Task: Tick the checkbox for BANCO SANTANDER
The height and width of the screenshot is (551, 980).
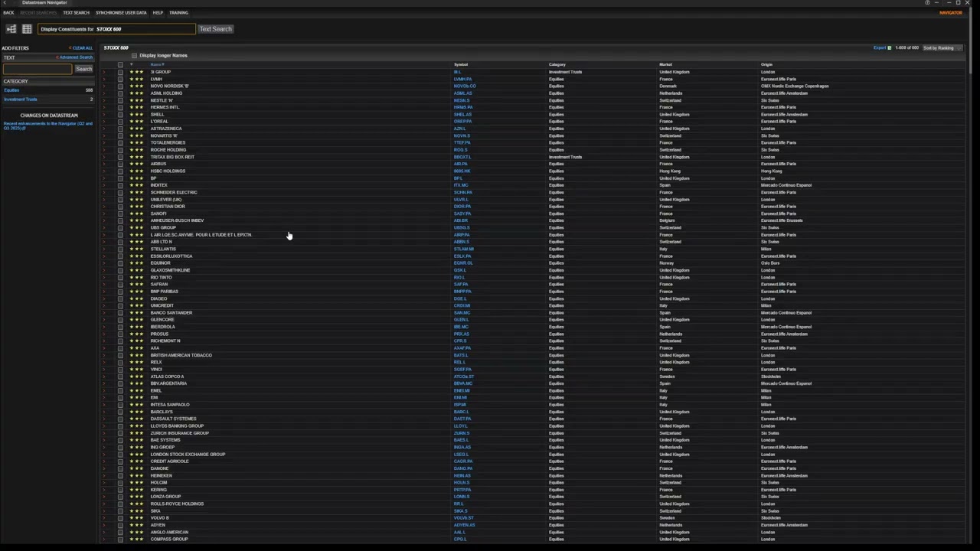Action: coord(120,312)
